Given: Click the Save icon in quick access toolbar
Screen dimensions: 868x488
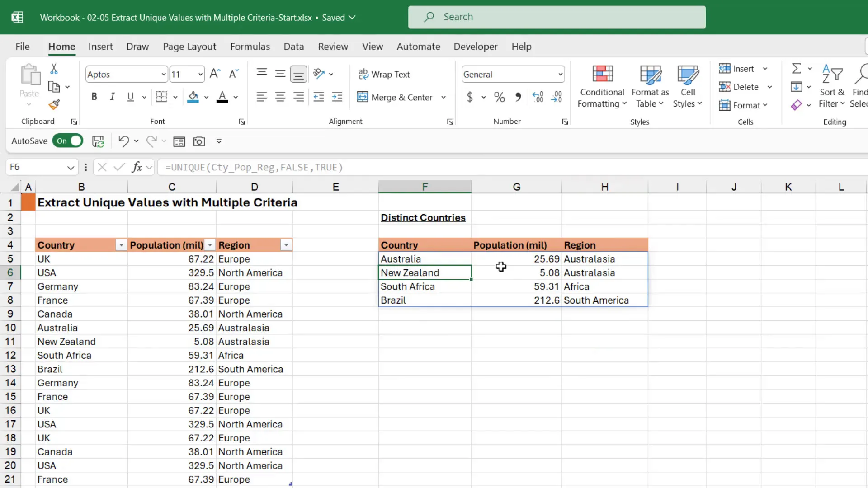Looking at the screenshot, I should pyautogui.click(x=98, y=141).
